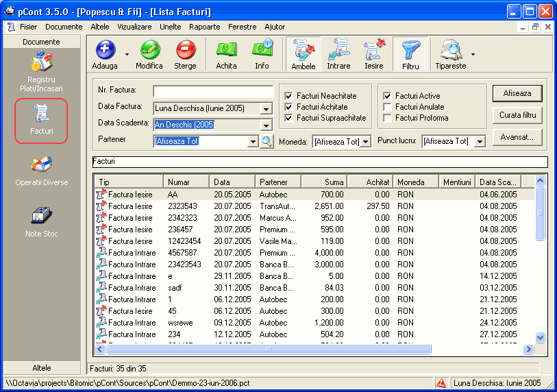Click the red warning icon in status bar

pos(441,383)
